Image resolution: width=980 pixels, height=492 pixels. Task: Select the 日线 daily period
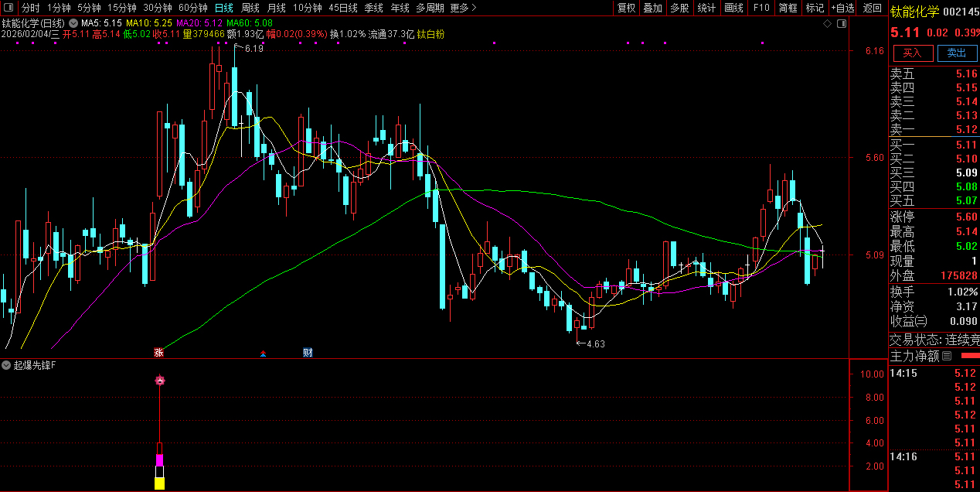point(224,8)
